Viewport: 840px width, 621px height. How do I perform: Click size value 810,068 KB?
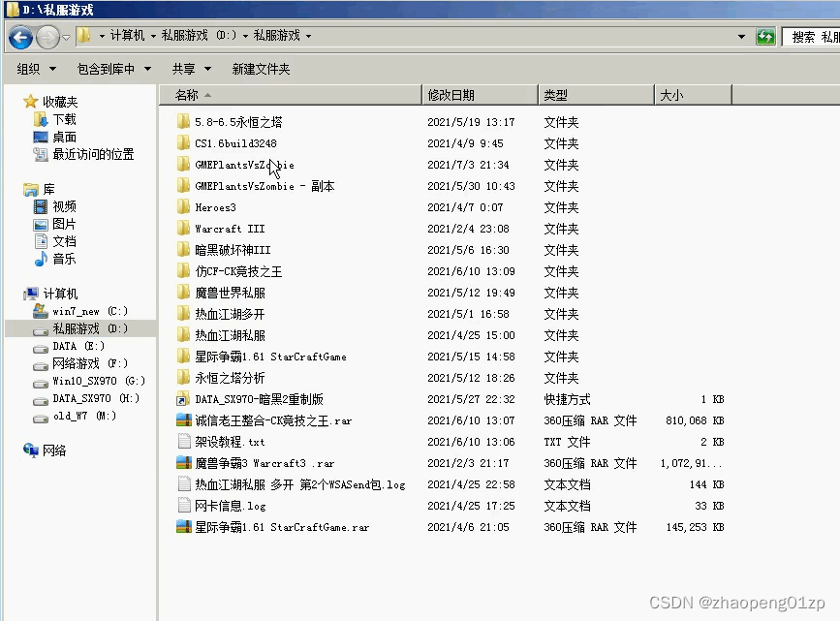click(695, 420)
